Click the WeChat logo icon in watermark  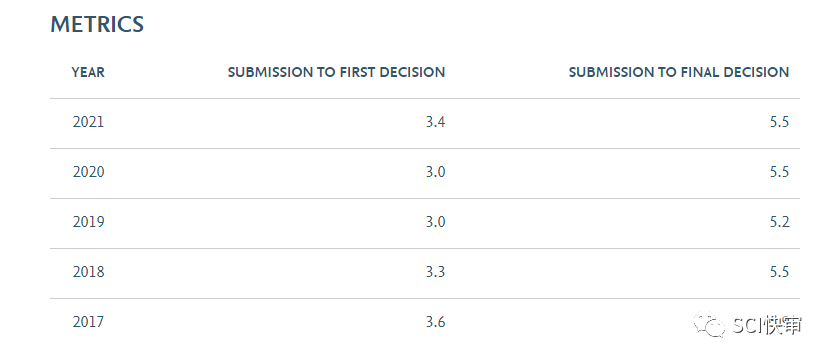710,325
